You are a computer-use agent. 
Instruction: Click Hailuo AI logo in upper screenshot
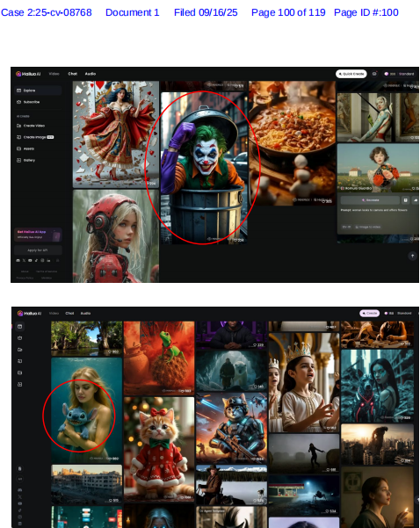click(x=28, y=74)
